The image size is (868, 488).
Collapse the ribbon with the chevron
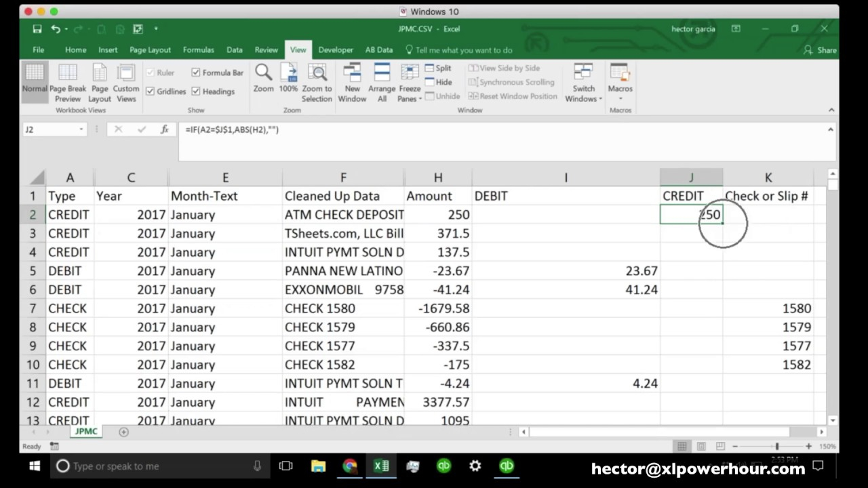(x=831, y=110)
